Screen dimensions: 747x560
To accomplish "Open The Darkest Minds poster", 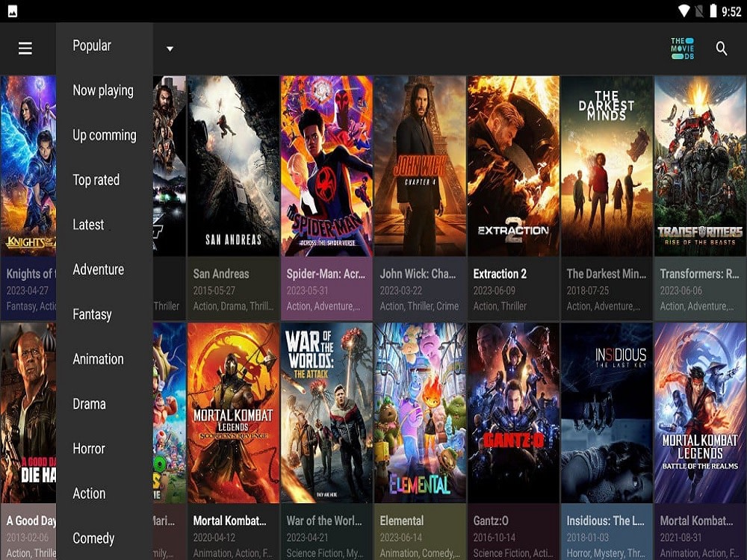I will pos(607,167).
